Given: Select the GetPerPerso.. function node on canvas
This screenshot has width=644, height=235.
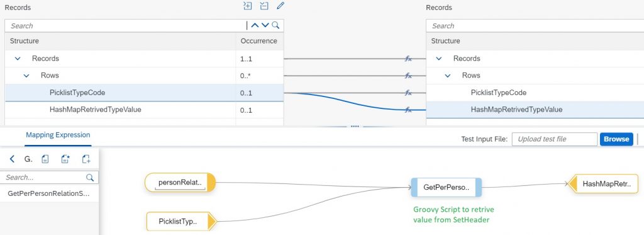Looking at the screenshot, I should 446,188.
